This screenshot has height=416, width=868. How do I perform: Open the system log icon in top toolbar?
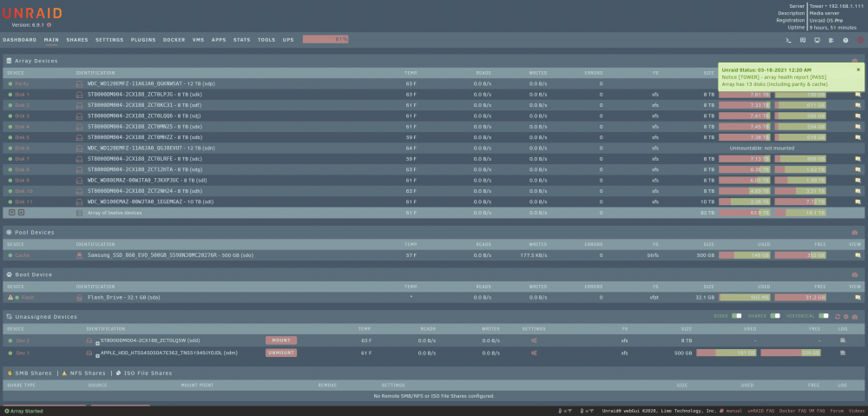tap(831, 40)
